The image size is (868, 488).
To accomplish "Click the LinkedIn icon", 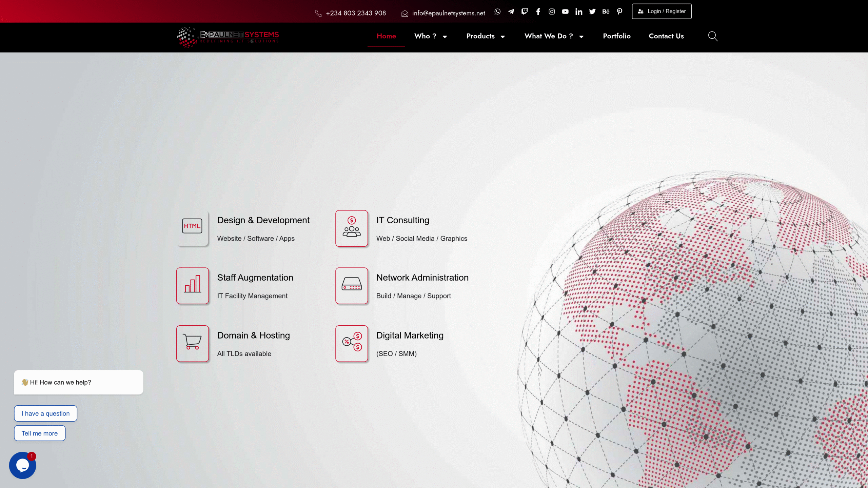I will [579, 12].
